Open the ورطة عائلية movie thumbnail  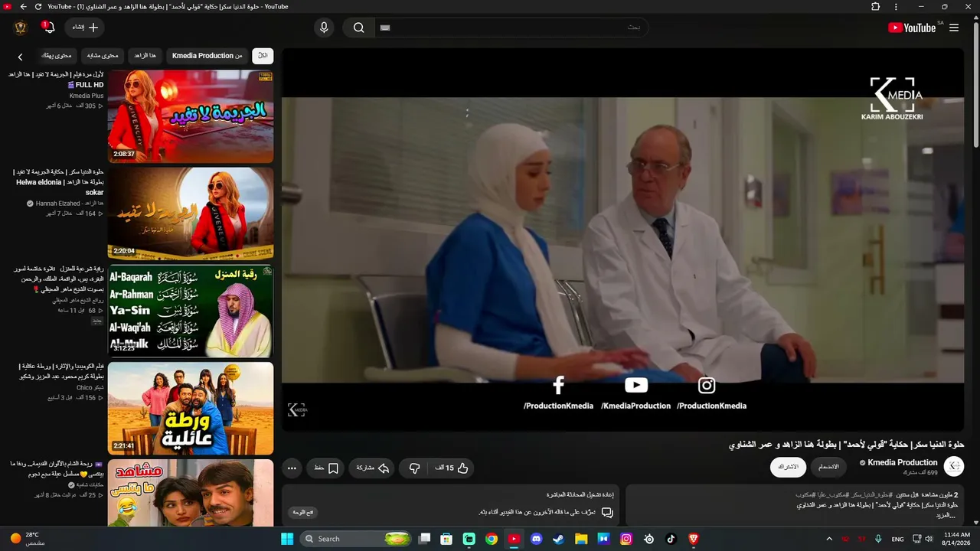191,408
